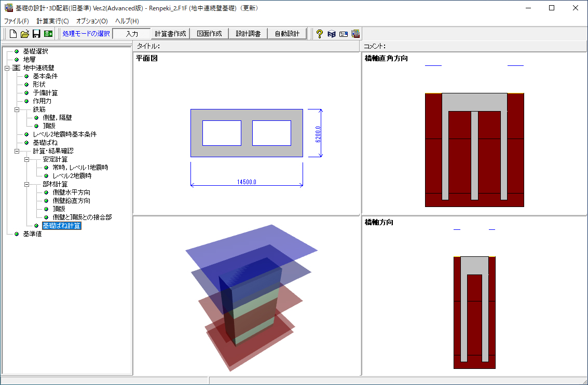Select 基本条件 tree item
The height and width of the screenshot is (385, 588).
click(45, 76)
